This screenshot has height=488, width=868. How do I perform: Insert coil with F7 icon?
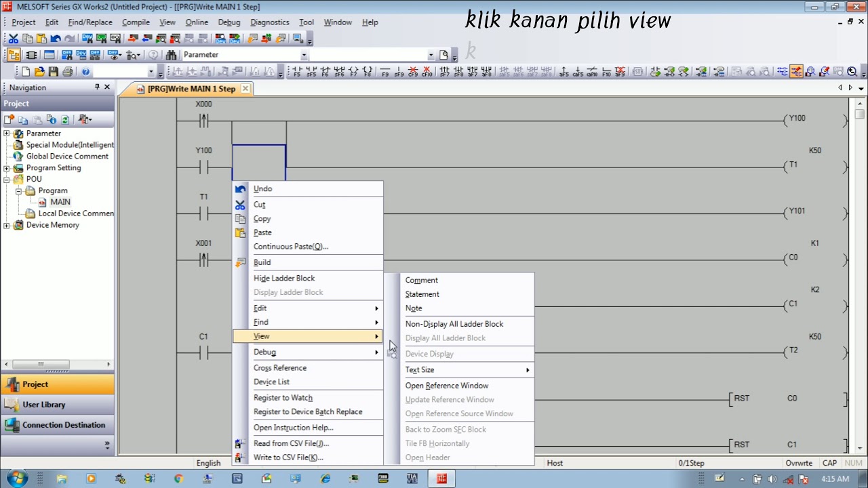pos(353,72)
